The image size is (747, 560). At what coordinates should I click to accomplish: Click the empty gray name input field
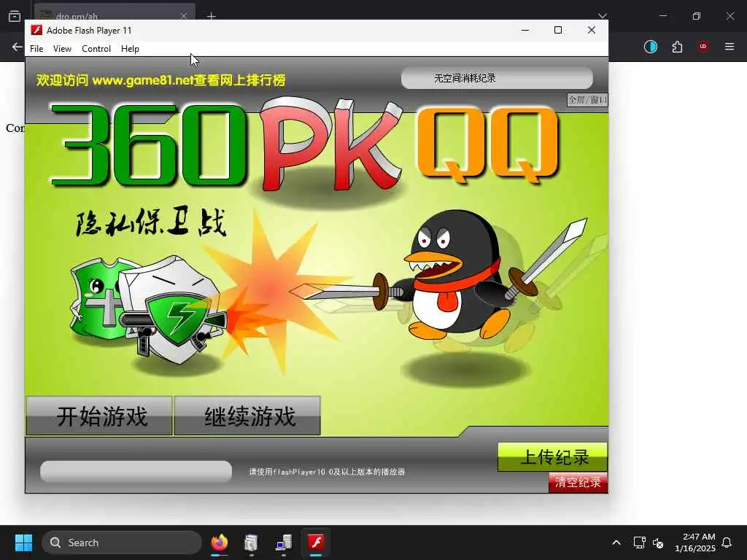[x=136, y=472]
